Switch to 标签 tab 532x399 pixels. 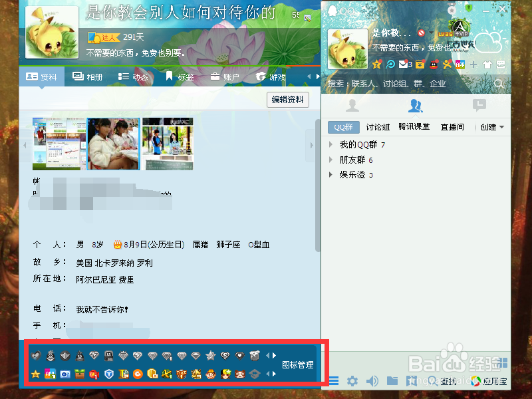pos(180,77)
